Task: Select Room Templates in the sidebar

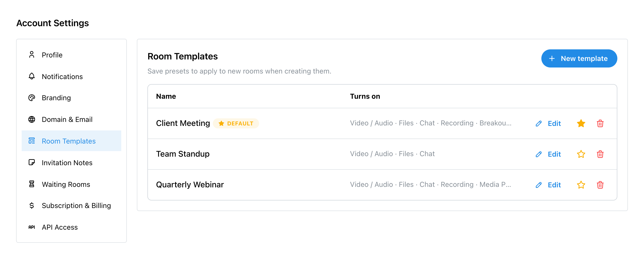Action: tap(71, 141)
